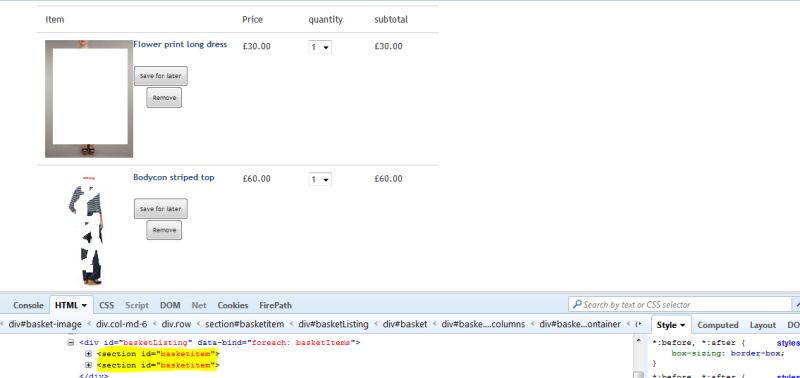This screenshot has height=378, width=800.
Task: Select the first section basketitem markup line
Action: tap(158, 354)
